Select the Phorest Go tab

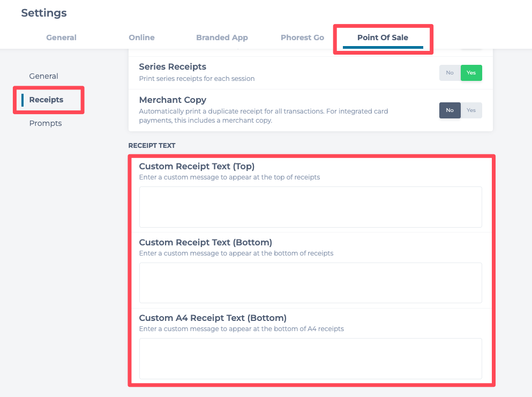point(302,38)
